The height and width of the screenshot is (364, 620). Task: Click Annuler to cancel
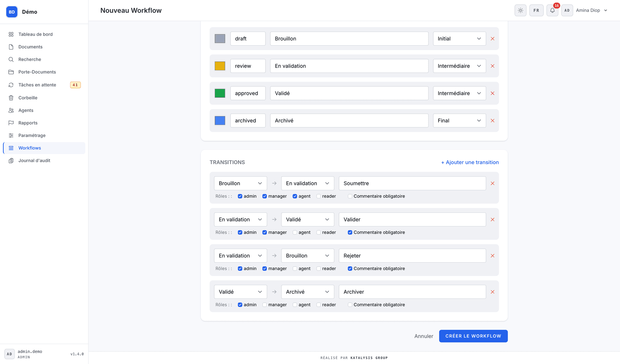(424, 336)
